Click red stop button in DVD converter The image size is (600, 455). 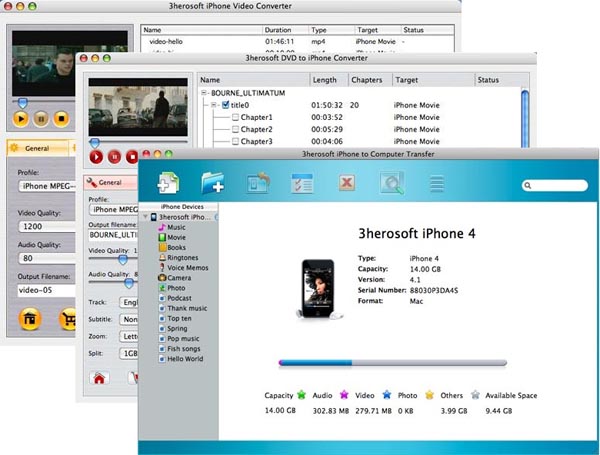click(132, 157)
